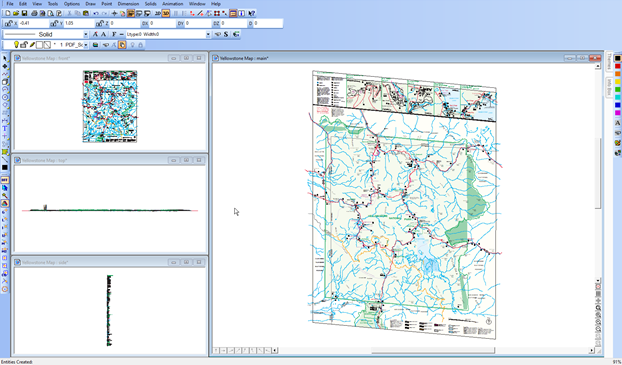Click the Print icon in toolbar
This screenshot has height=365, width=622.
34,13
